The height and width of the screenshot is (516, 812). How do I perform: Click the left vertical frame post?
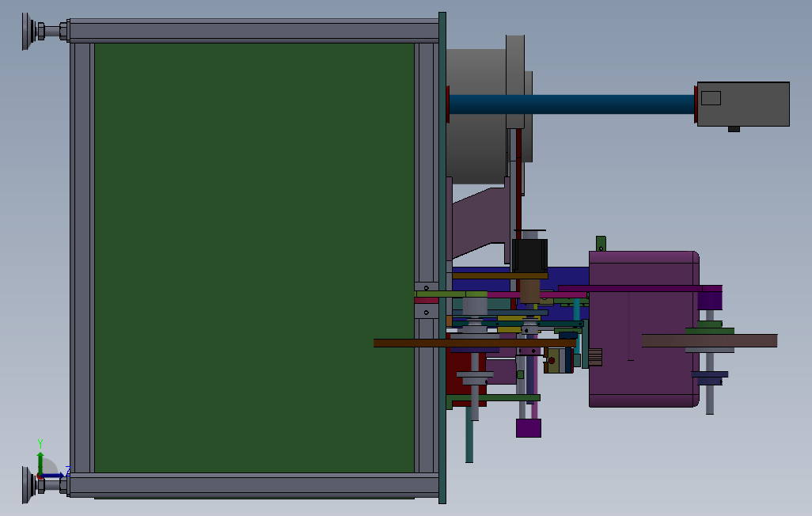[x=82, y=257]
